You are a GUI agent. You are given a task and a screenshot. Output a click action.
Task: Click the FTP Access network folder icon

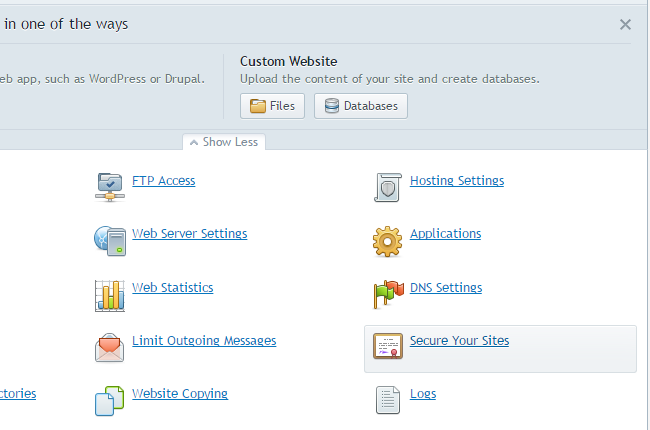[x=110, y=187]
